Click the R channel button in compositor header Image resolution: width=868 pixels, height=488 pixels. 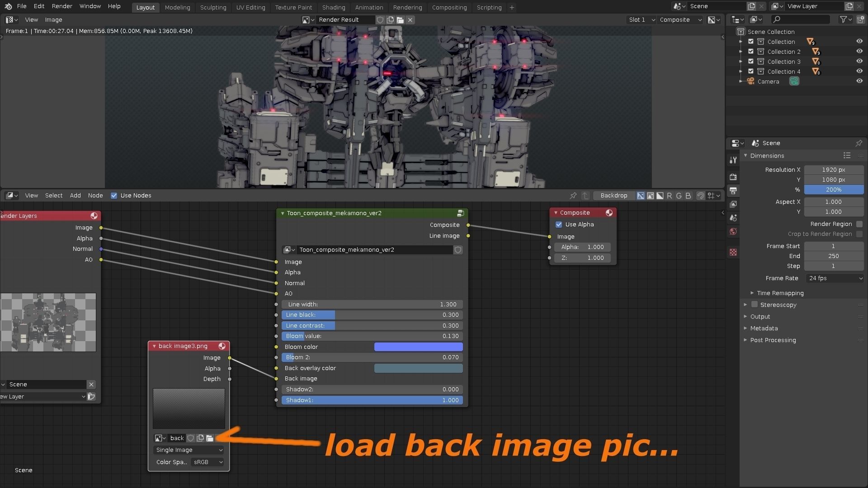670,196
